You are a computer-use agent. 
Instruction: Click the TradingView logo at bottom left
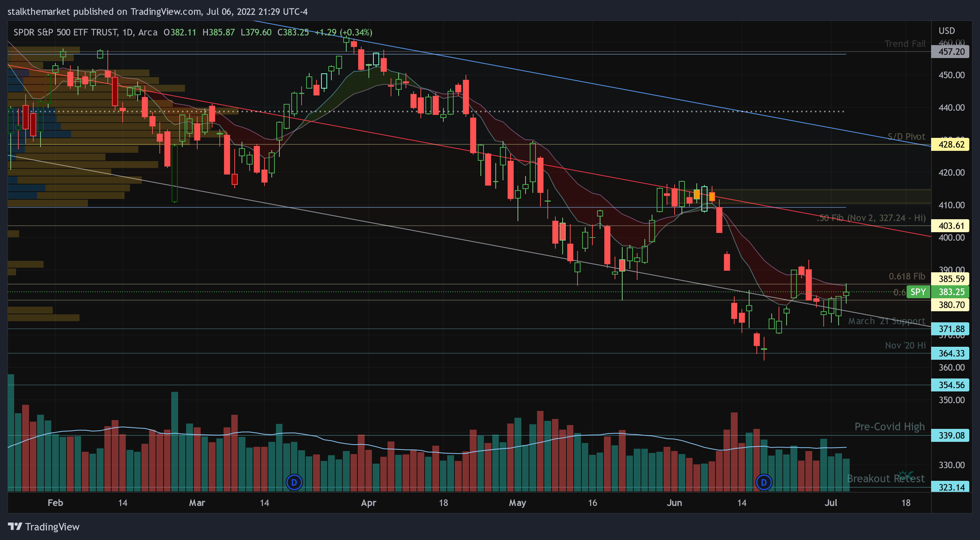pyautogui.click(x=44, y=527)
